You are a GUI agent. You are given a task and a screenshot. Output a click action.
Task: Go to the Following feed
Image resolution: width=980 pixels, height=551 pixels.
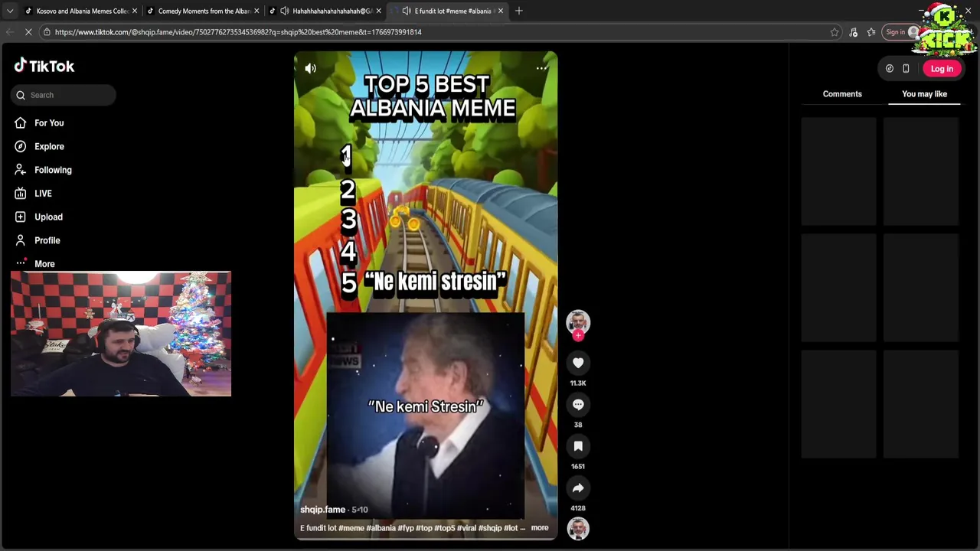pos(53,170)
